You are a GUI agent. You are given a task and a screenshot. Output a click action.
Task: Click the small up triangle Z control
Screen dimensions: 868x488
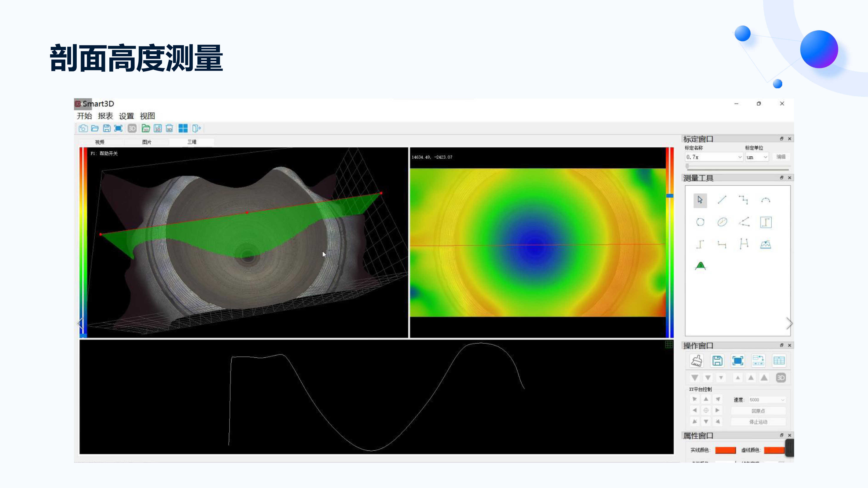pos(738,378)
